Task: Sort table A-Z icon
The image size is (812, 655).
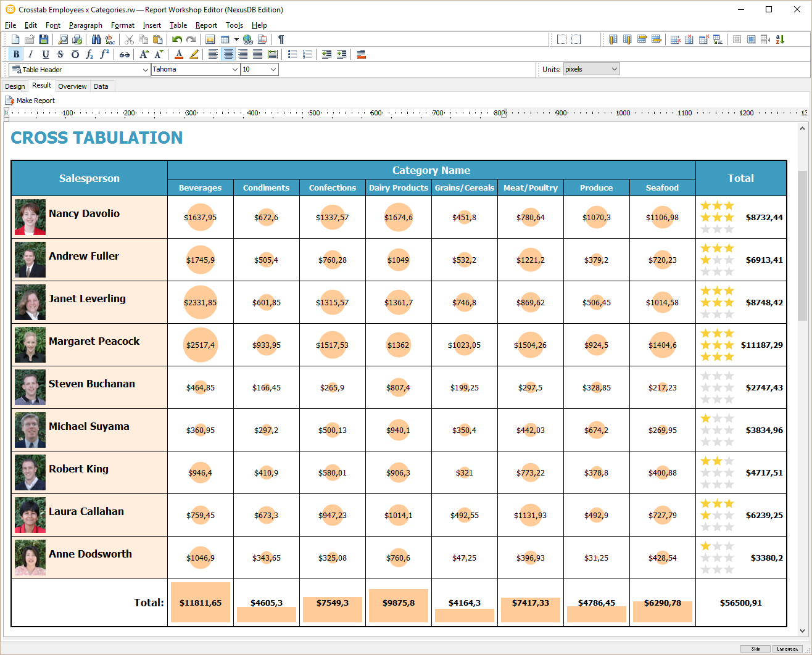Action: pyautogui.click(x=780, y=39)
